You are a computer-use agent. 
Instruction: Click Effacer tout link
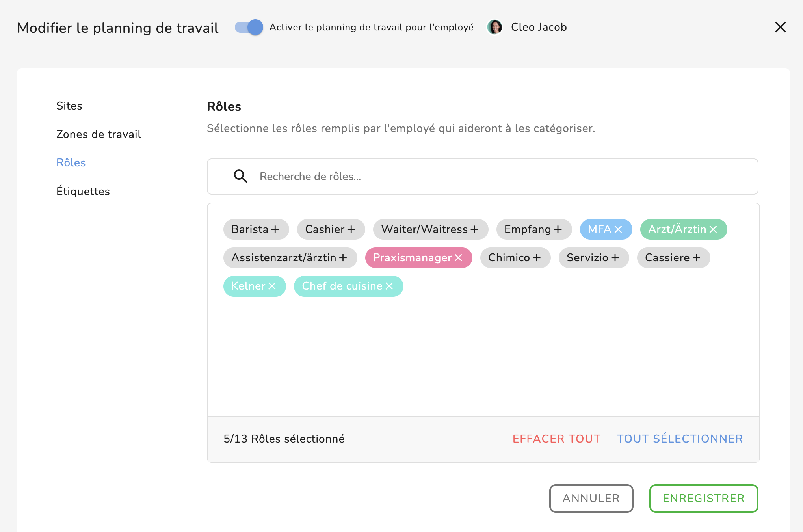556,439
